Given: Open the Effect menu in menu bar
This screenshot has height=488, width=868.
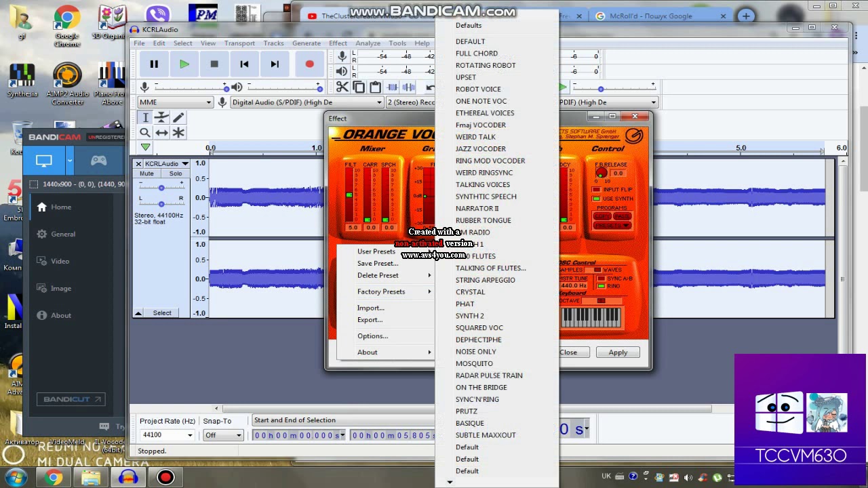Looking at the screenshot, I should click(338, 43).
